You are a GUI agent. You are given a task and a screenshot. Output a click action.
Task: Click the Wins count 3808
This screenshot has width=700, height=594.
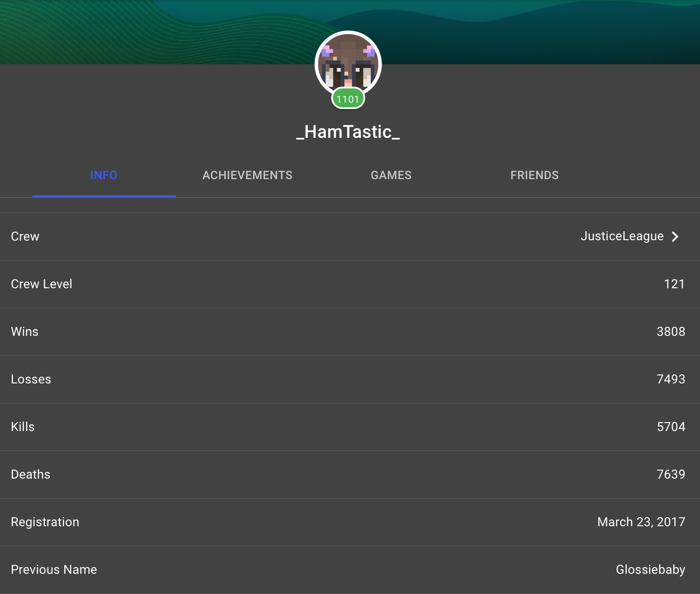coord(671,332)
